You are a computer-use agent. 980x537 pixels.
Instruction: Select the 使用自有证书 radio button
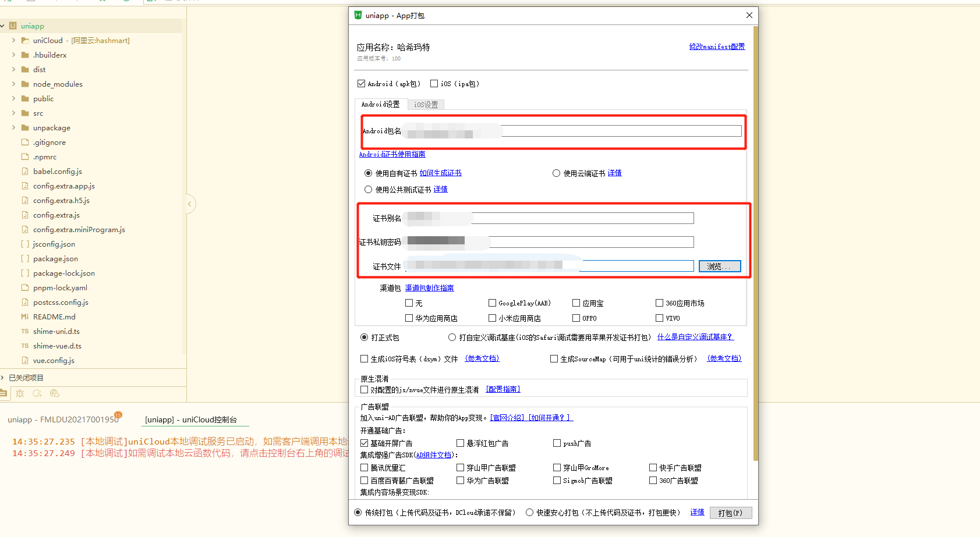point(368,173)
